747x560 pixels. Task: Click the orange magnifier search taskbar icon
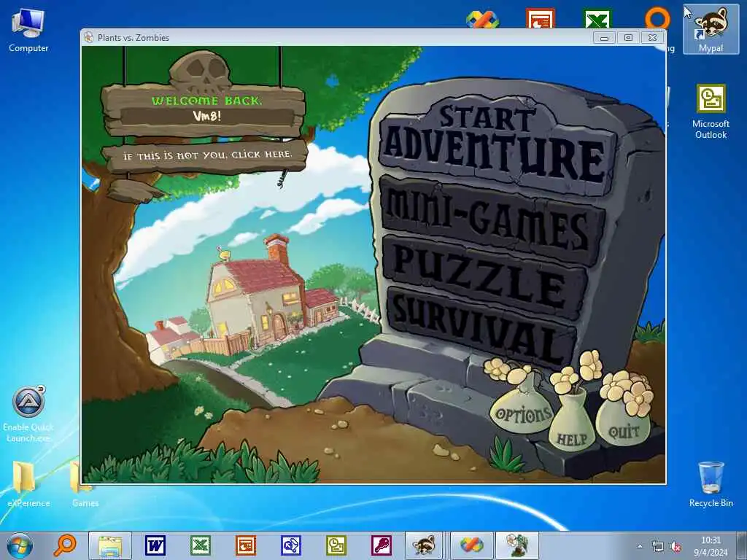(x=65, y=545)
